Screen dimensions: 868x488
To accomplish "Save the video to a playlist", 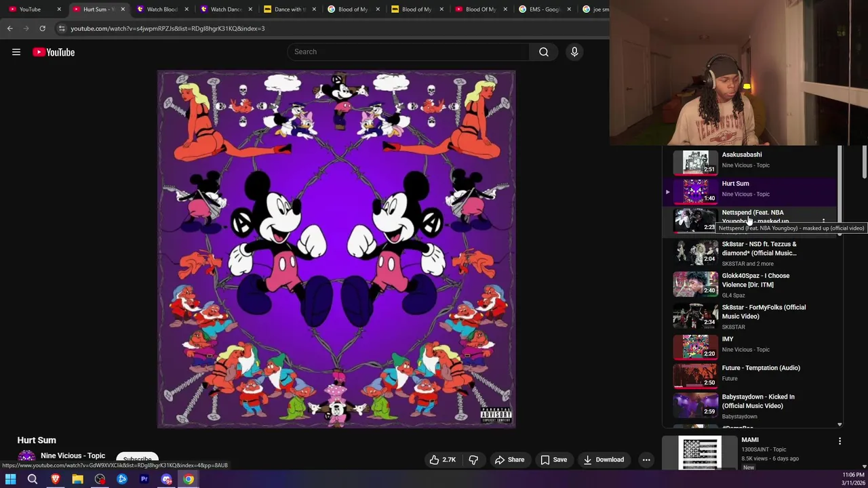I will tap(553, 460).
